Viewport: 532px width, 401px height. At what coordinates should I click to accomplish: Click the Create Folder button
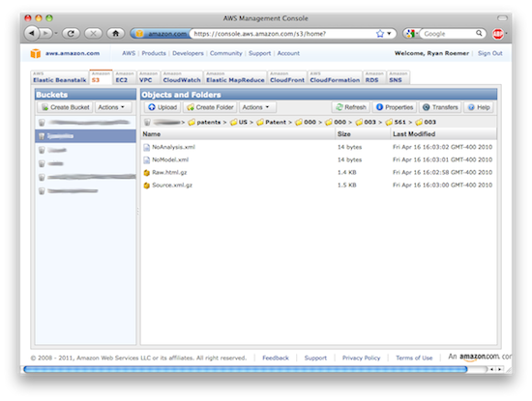210,107
